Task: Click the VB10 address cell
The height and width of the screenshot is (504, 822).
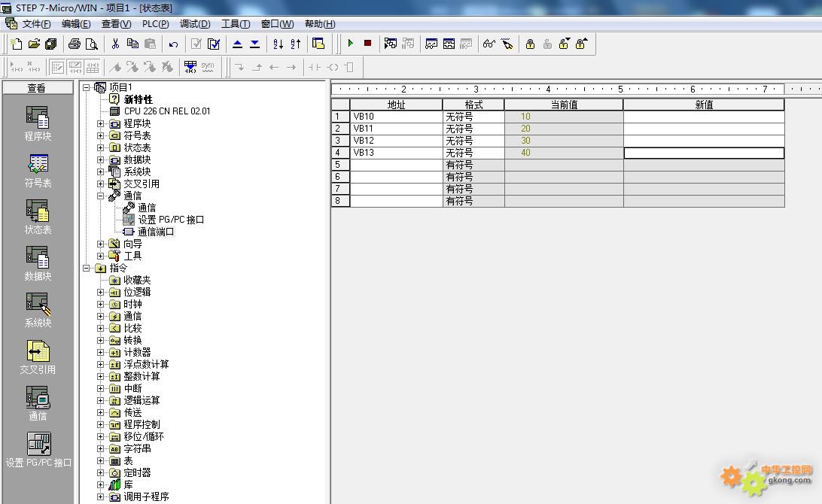Action: [x=396, y=117]
